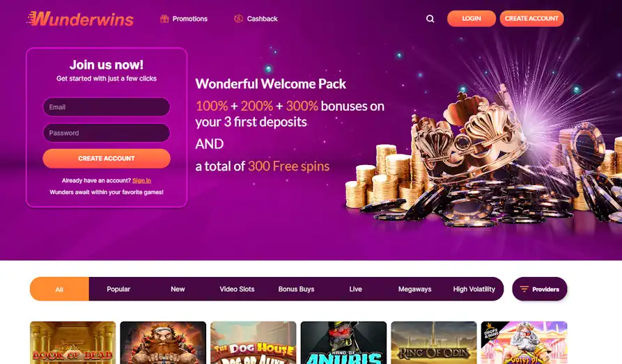The width and height of the screenshot is (622, 364).
Task: Focus the Email input field
Action: 107,107
